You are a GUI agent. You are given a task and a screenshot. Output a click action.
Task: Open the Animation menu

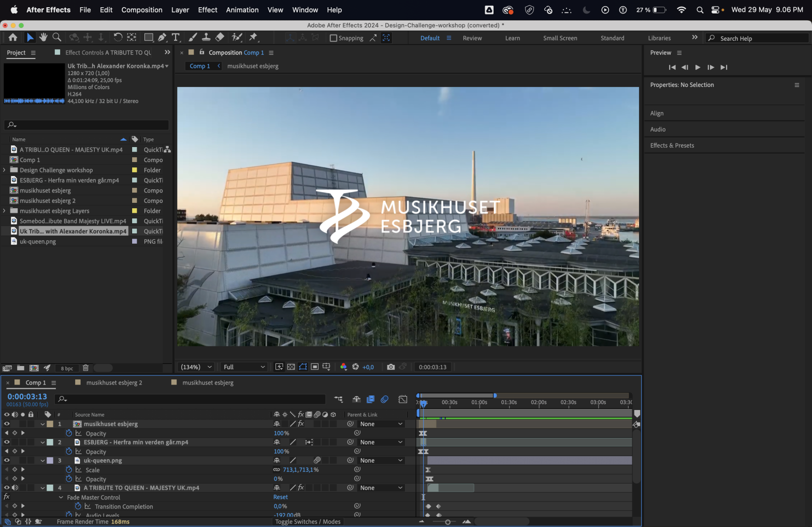tap(242, 10)
